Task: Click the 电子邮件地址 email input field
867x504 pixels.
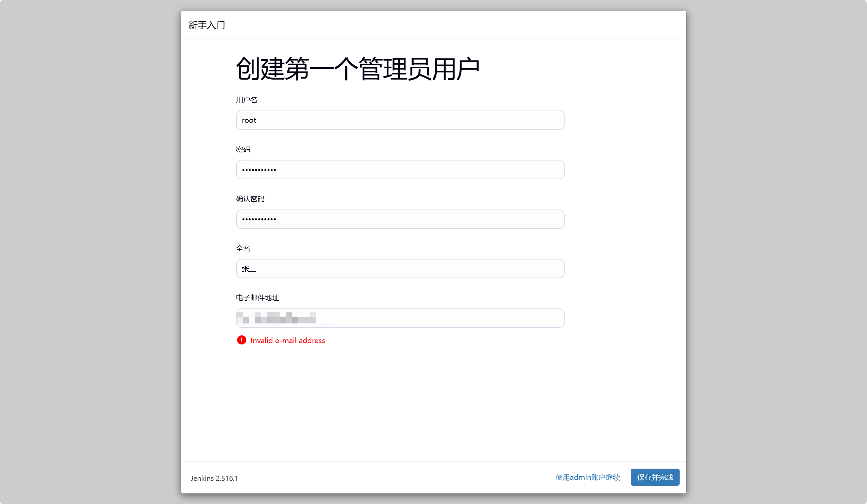Action: click(400, 318)
